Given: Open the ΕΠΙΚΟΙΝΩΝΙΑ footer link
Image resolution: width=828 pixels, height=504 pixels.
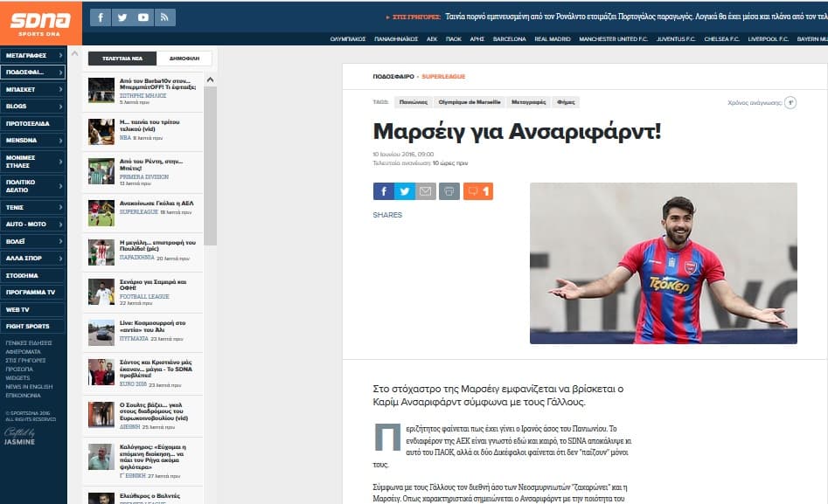Looking at the screenshot, I should [x=24, y=396].
